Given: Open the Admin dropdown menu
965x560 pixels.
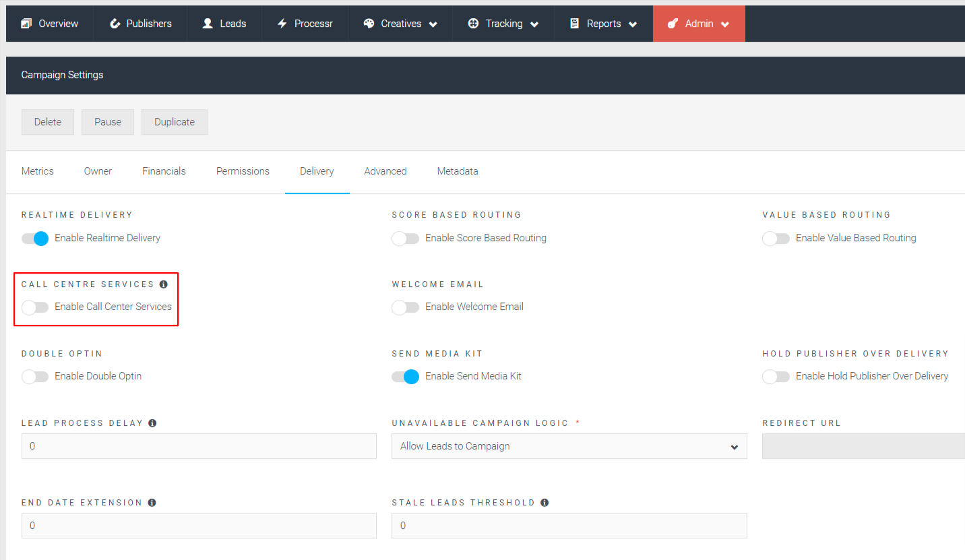Looking at the screenshot, I should point(699,23).
